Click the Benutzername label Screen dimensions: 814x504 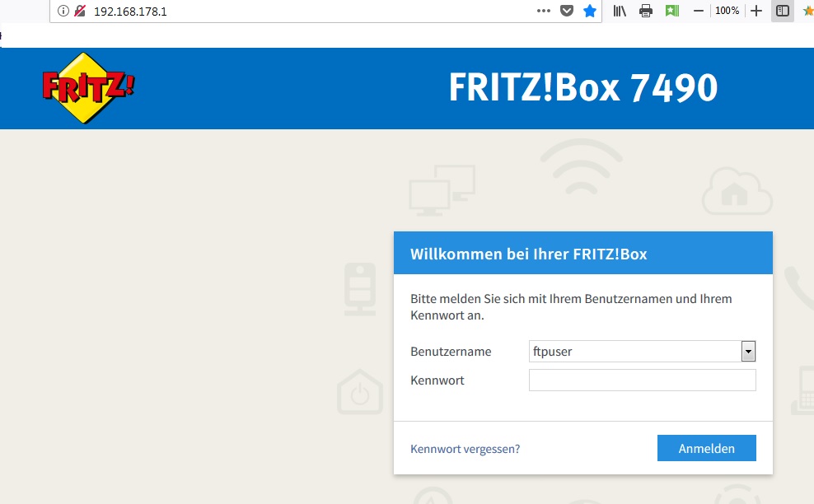(451, 352)
